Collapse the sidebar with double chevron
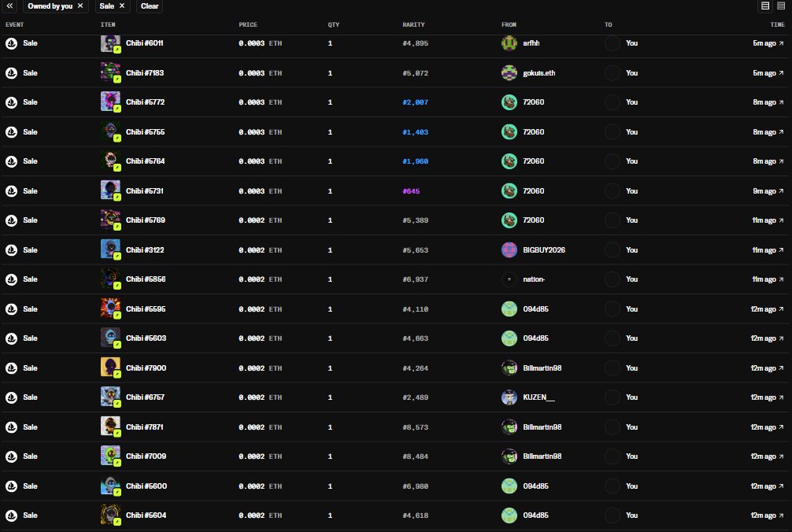This screenshot has height=532, width=792. click(x=9, y=6)
